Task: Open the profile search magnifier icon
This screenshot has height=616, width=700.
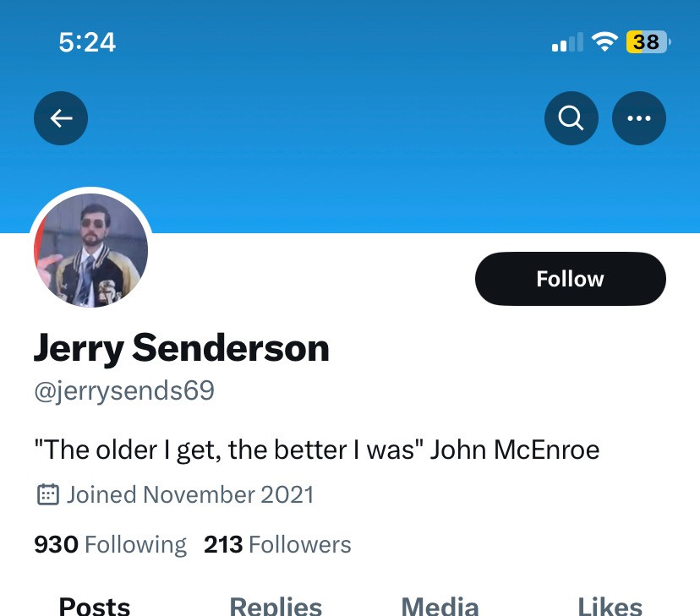Action: point(571,119)
